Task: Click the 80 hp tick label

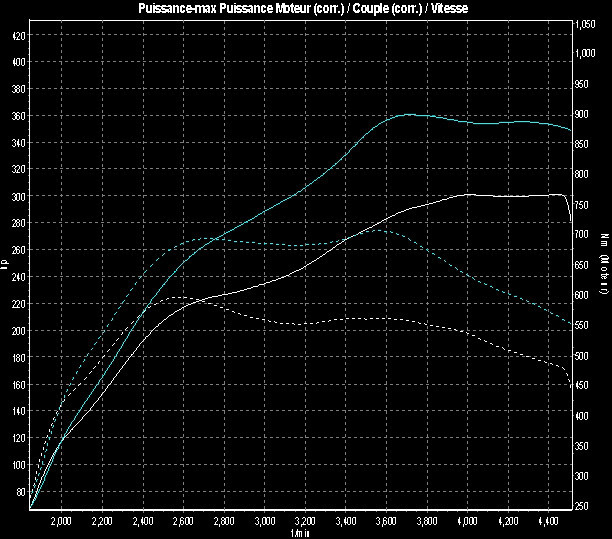Action: [20, 491]
